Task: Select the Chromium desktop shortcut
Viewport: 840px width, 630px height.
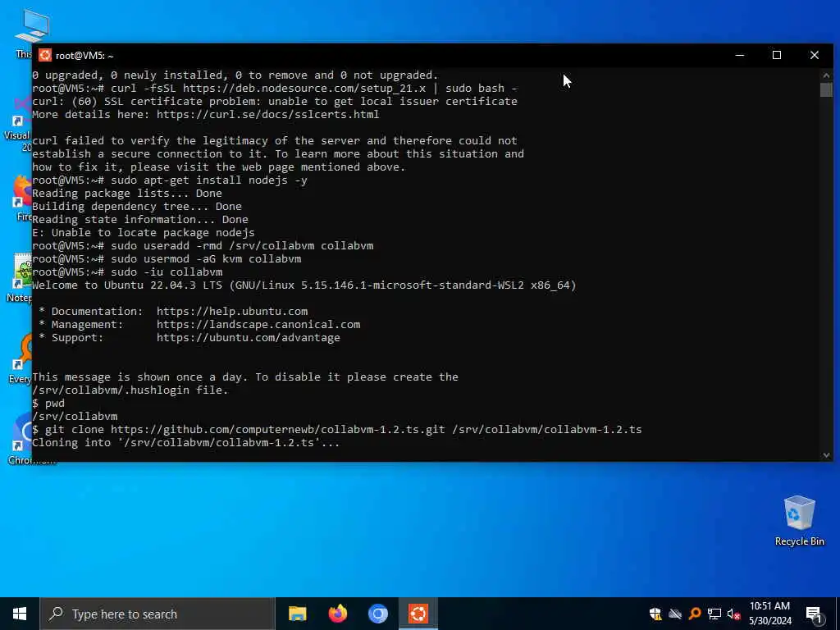Action: point(21,438)
